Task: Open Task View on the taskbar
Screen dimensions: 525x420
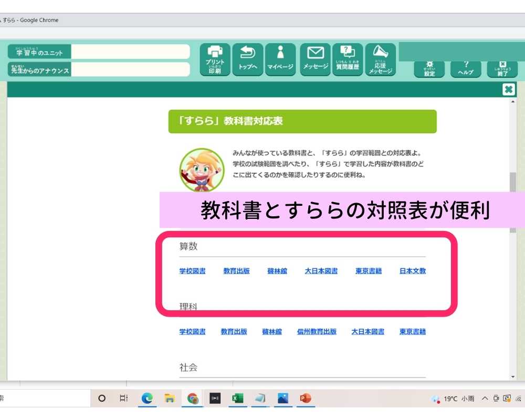Action: coord(124,398)
